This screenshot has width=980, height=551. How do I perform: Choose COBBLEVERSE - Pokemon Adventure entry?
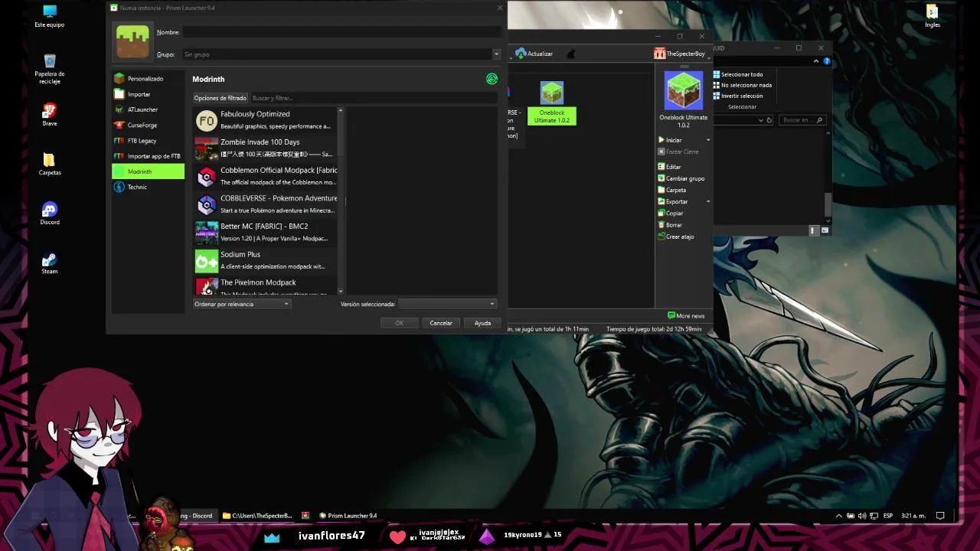point(266,204)
